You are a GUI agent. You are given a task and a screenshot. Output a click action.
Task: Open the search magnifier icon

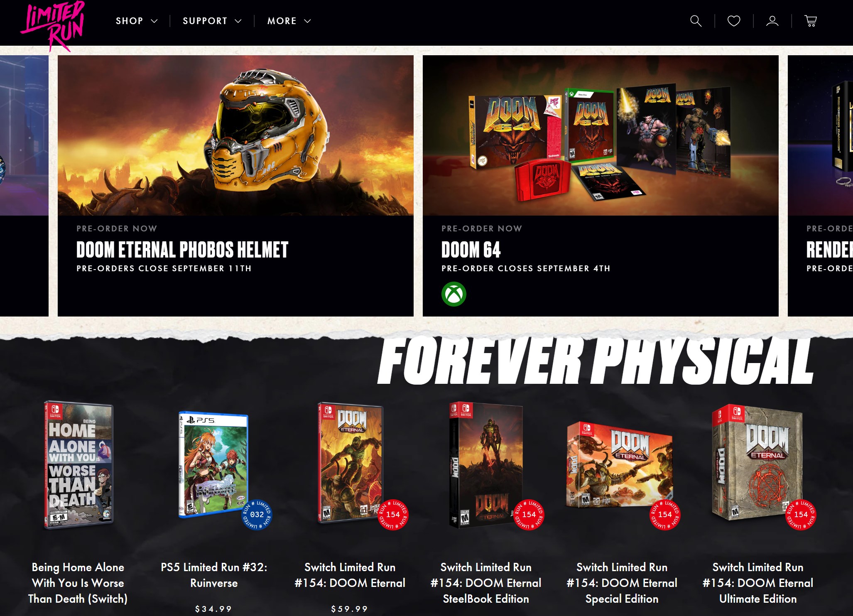coord(696,21)
